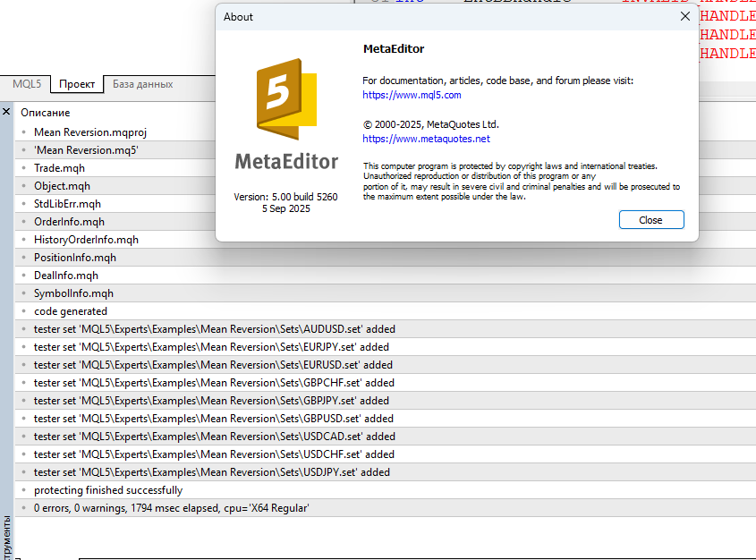Select the 'Mean Reversion.mqproj' log row
Screen dimensions: 756x560
pos(115,132)
